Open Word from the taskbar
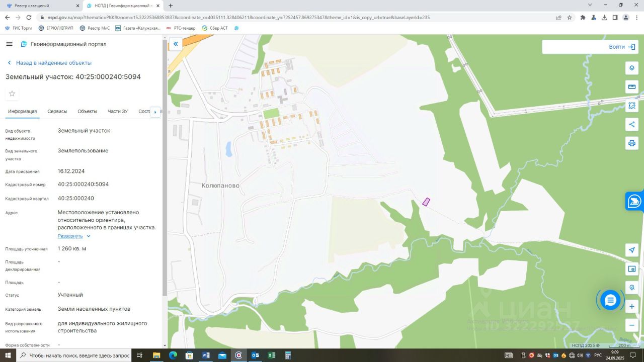This screenshot has width=644, height=362. pyautogui.click(x=206, y=355)
